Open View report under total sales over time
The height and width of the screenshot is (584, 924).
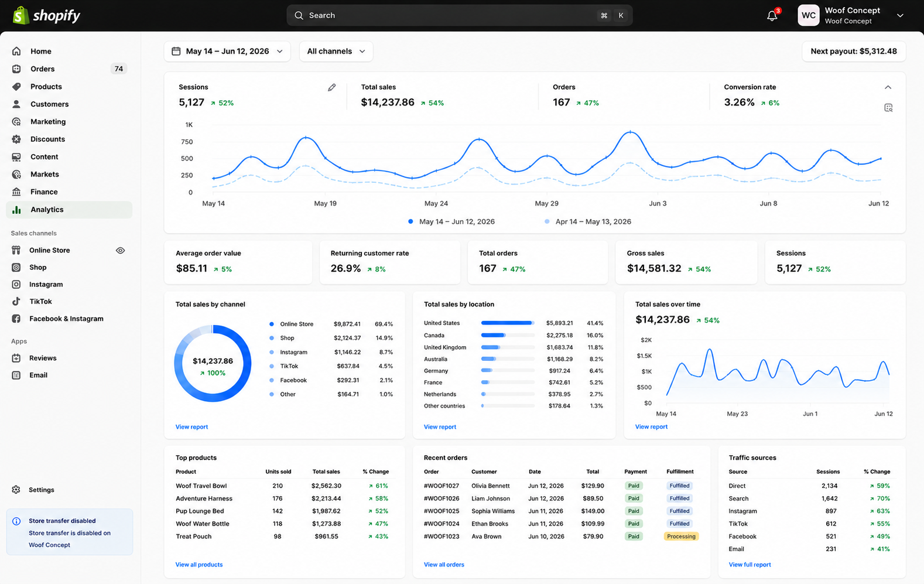click(x=651, y=427)
